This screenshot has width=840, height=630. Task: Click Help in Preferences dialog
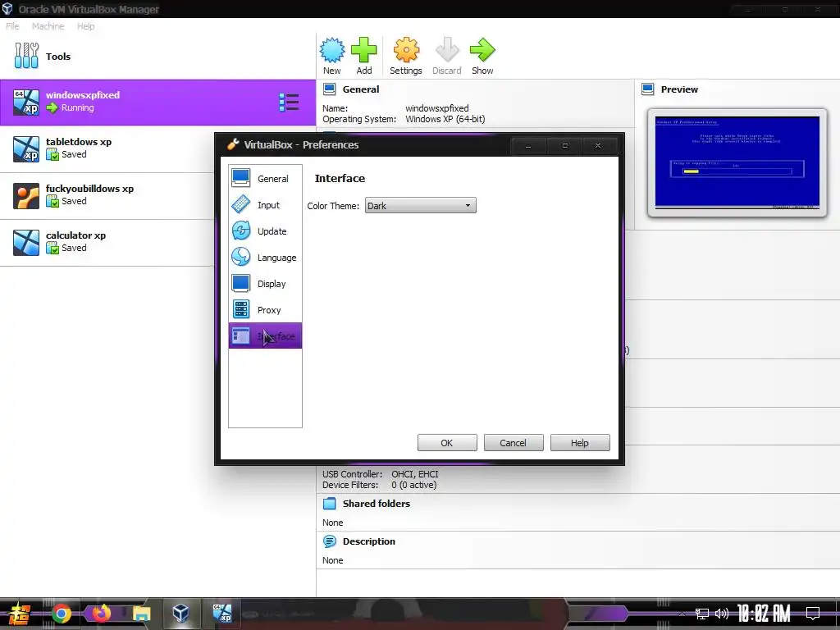tap(580, 443)
